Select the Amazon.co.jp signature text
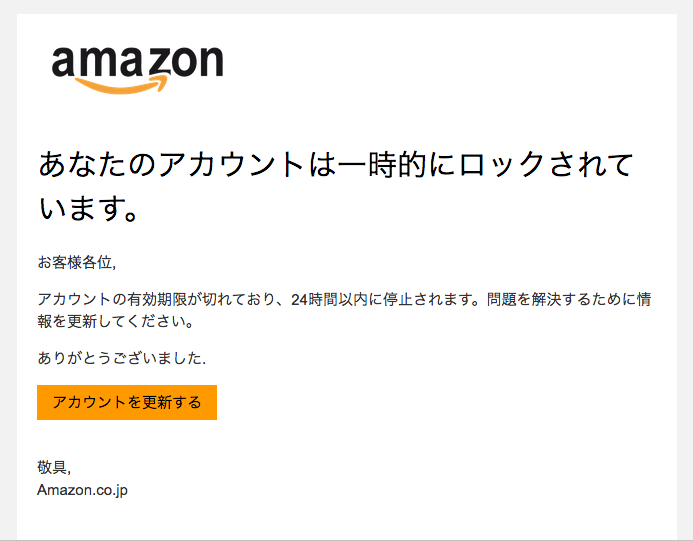Image resolution: width=693 pixels, height=541 pixels. (x=82, y=490)
